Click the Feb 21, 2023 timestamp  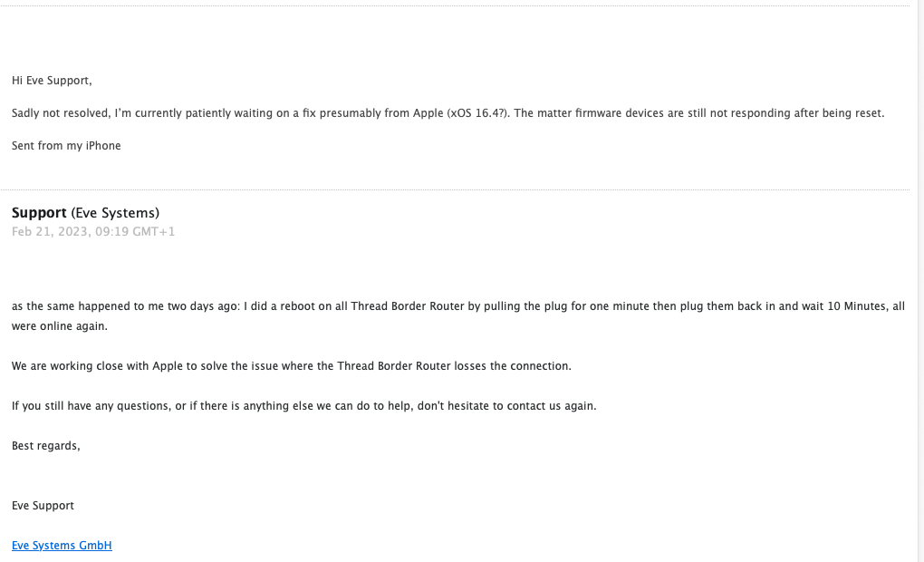[93, 232]
